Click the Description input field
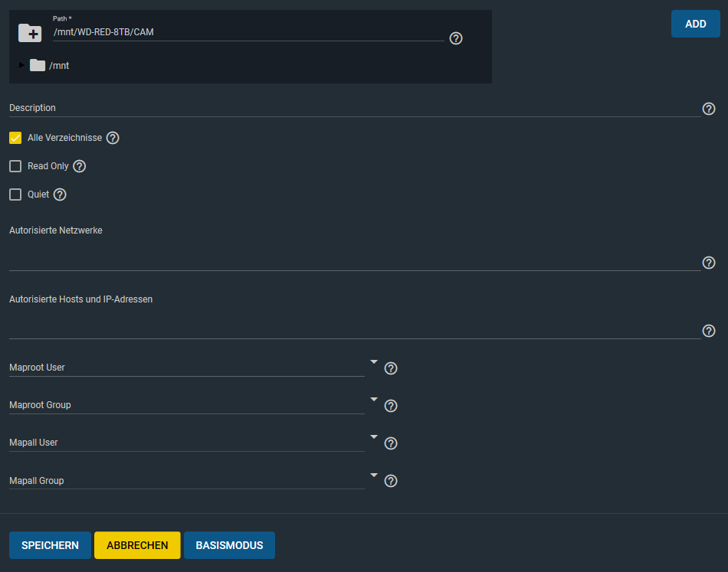 pyautogui.click(x=355, y=108)
